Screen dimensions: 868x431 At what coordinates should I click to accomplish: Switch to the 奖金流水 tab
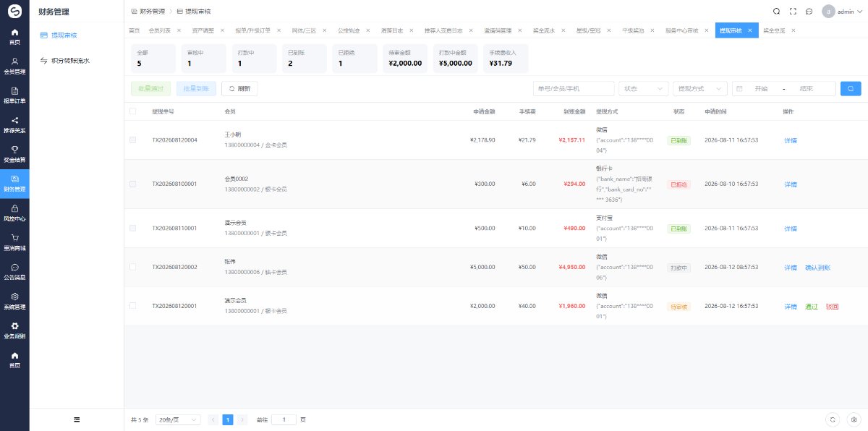543,30
